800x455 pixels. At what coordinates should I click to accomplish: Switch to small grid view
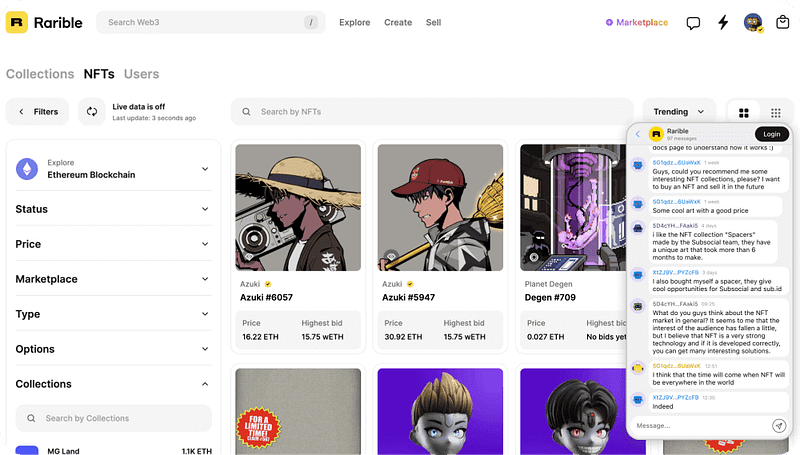(776, 113)
